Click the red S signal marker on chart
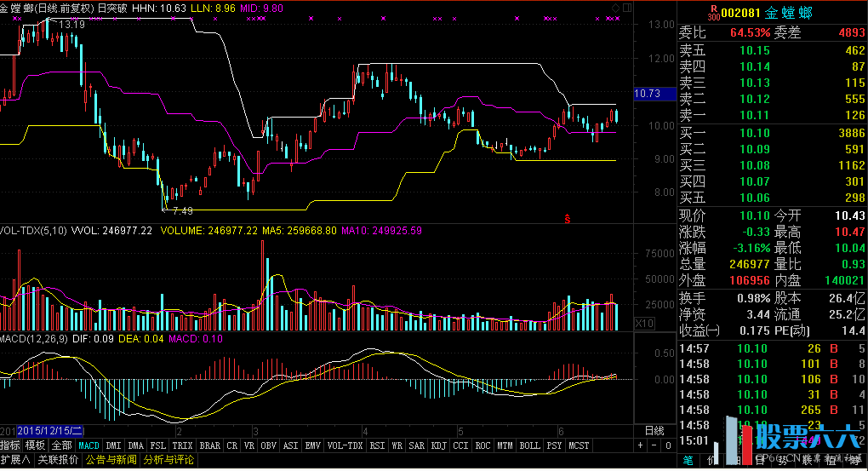868x471 pixels. coord(567,219)
